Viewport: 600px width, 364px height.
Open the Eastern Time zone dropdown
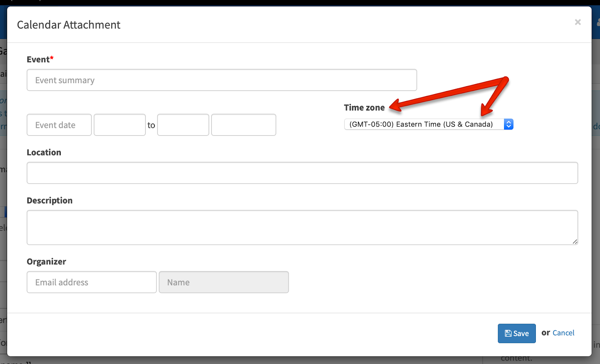[428, 124]
